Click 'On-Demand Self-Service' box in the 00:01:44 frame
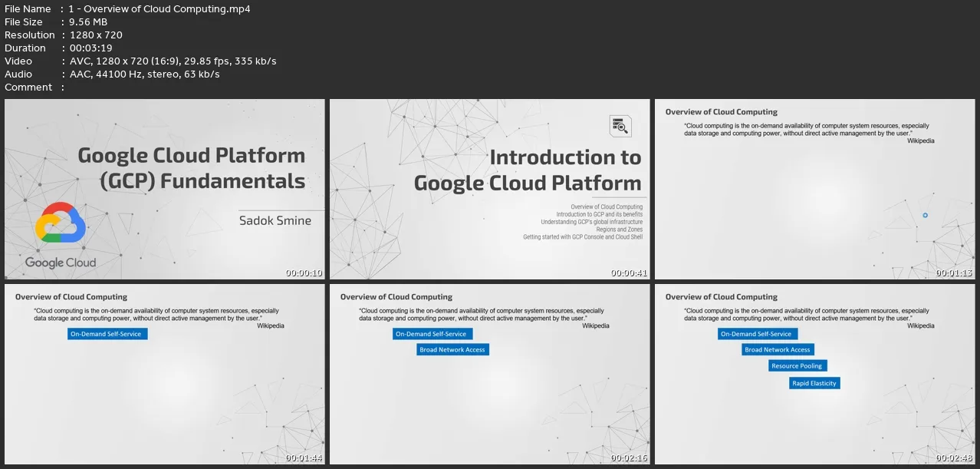Image resolution: width=980 pixels, height=469 pixels. pyautogui.click(x=107, y=334)
